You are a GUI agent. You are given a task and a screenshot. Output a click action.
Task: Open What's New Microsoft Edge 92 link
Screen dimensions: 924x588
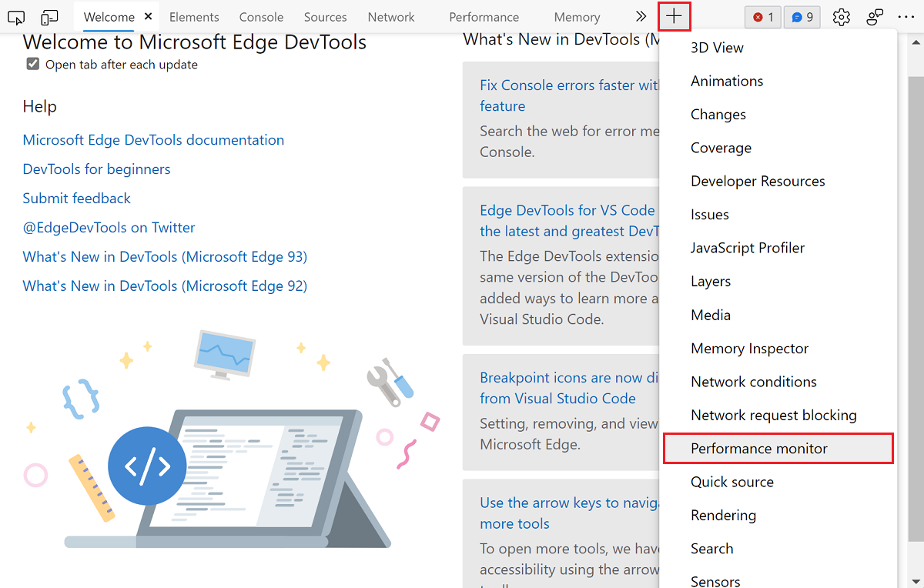pyautogui.click(x=165, y=286)
